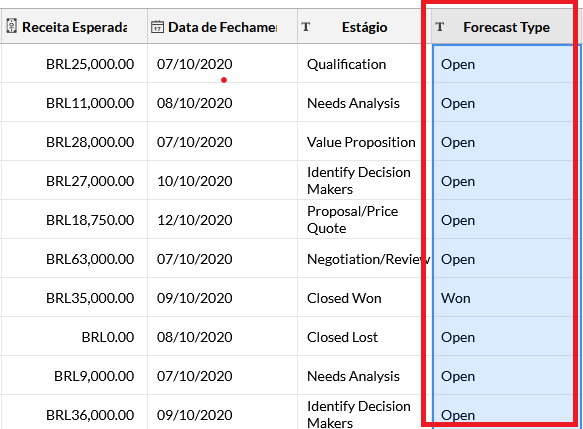Click the Value Proposition stage cell
Screen dimensions: 583x429
coord(364,142)
